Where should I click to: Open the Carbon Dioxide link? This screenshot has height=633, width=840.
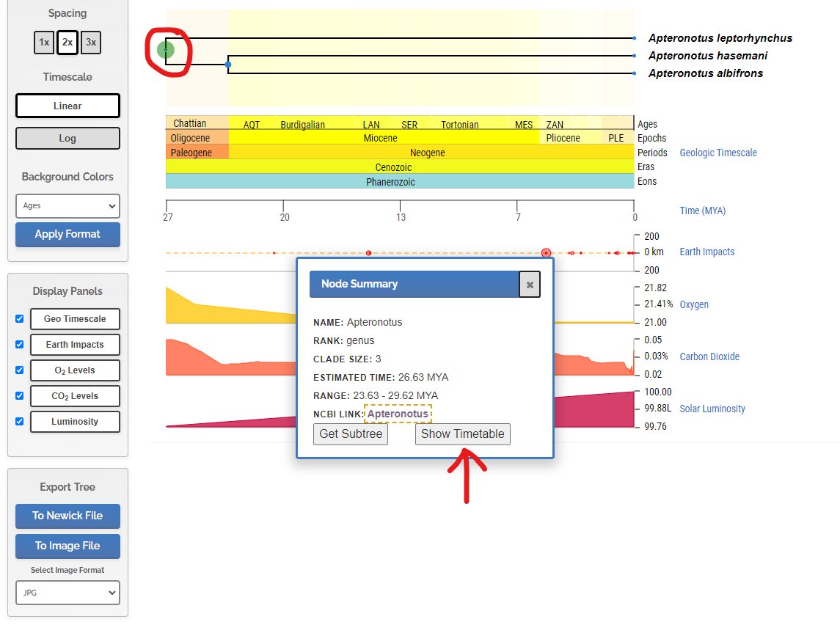point(710,356)
